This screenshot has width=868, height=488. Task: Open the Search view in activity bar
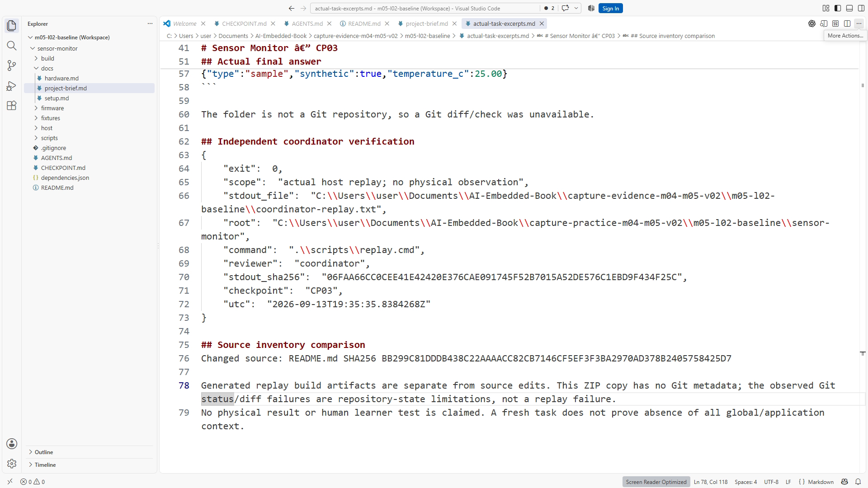click(x=12, y=46)
